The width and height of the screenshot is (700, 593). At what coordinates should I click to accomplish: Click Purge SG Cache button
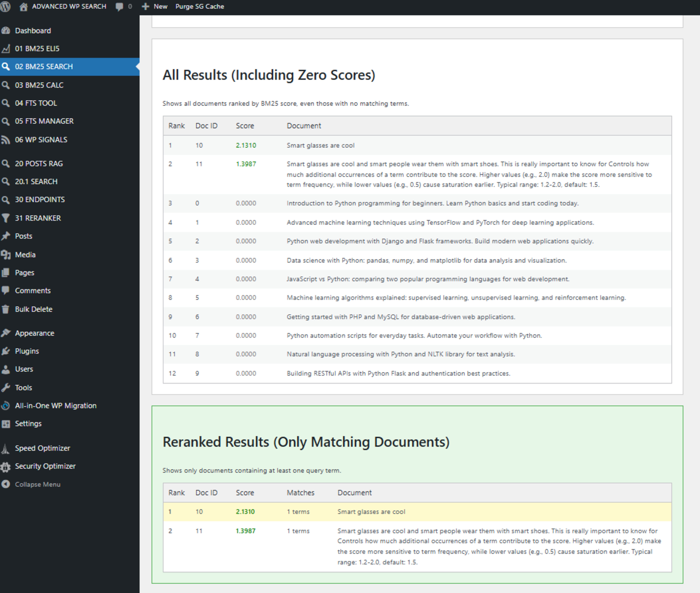click(x=200, y=6)
